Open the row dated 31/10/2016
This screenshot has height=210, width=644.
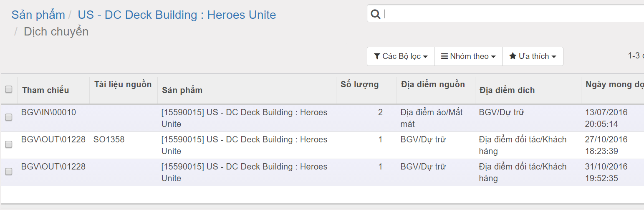(x=322, y=172)
